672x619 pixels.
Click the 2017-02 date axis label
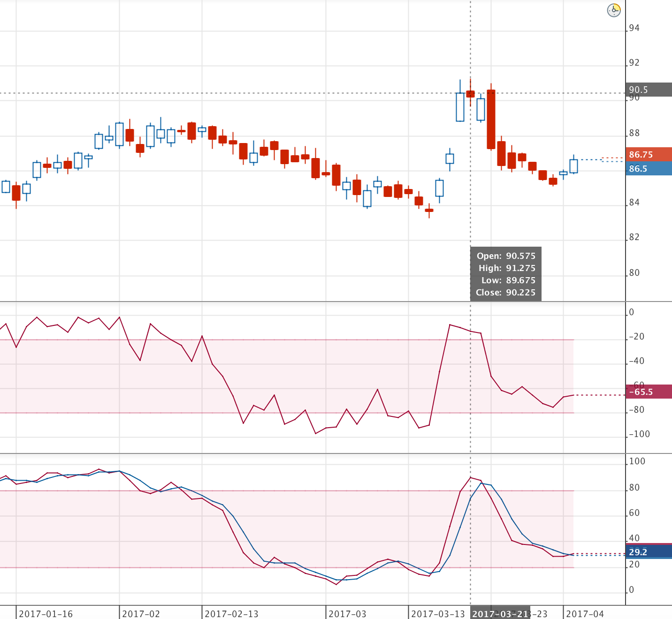coord(141,613)
